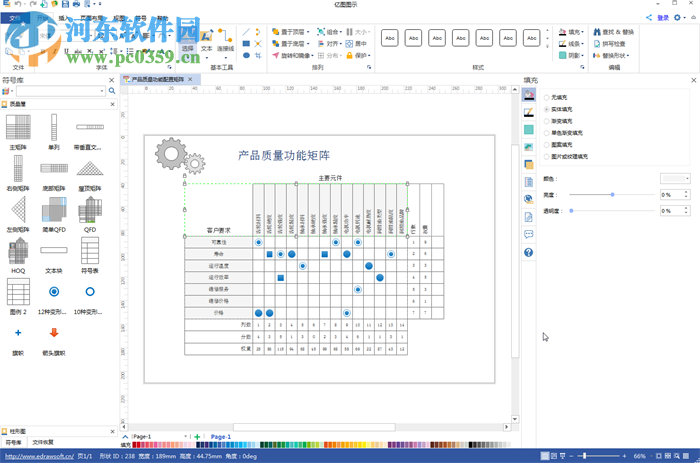Select the 选择 (Select) tool

[187, 41]
